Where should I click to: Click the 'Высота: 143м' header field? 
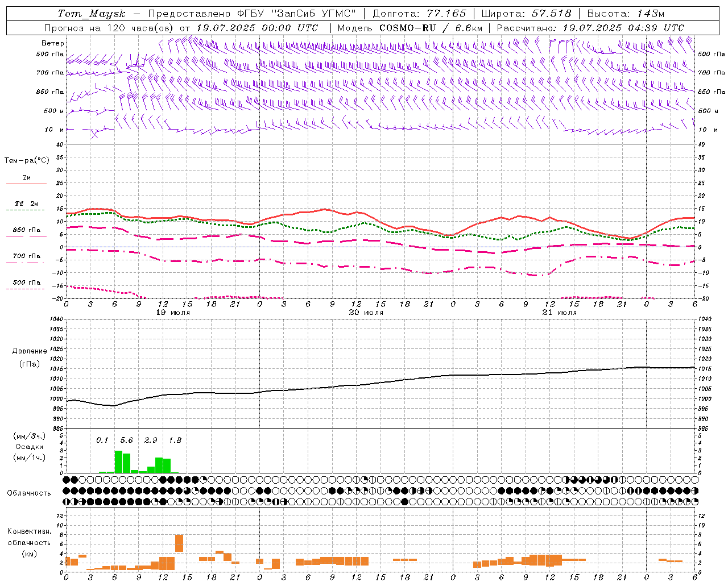click(x=626, y=14)
